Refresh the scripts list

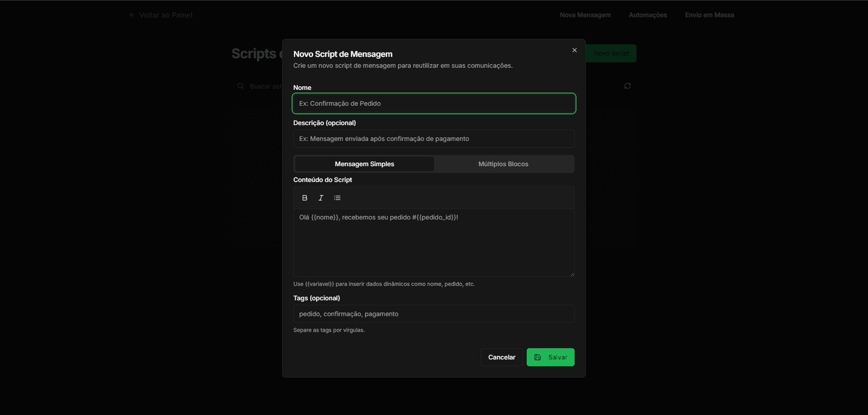coord(627,86)
